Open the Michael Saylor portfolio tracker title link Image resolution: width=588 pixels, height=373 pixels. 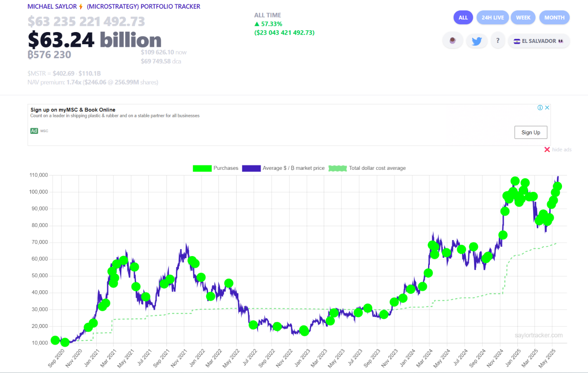[114, 6]
